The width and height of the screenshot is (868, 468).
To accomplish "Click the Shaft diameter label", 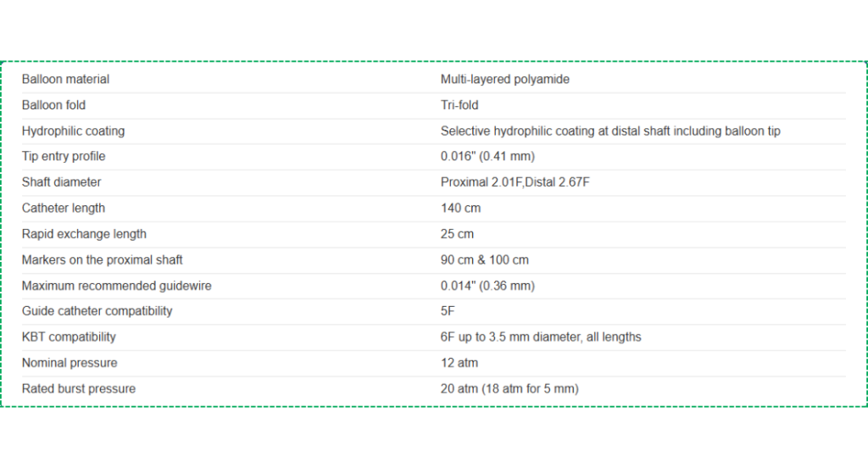I will pyautogui.click(x=61, y=182).
